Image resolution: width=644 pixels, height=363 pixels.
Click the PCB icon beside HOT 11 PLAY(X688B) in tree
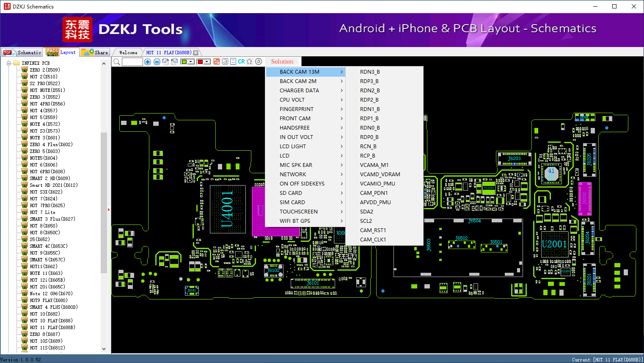[x=25, y=327]
